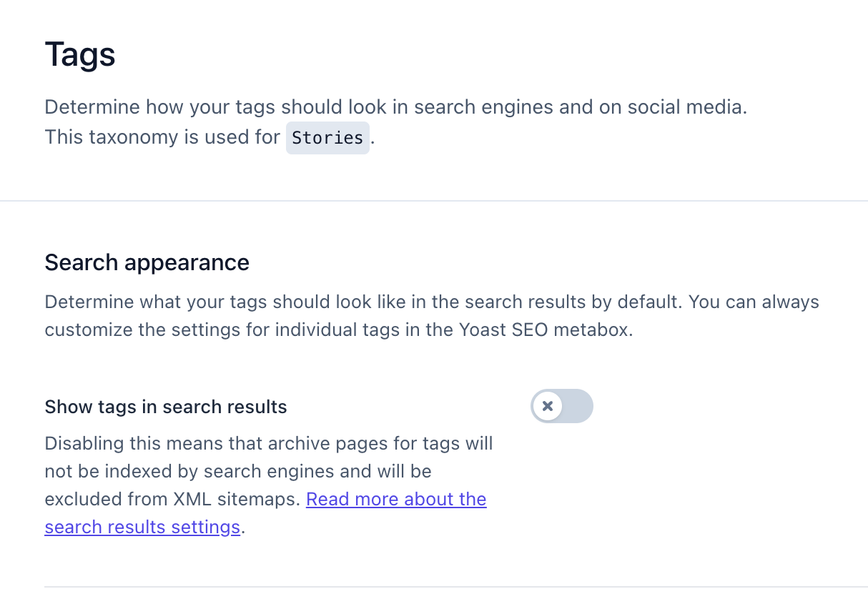Viewport: 868px width, 589px height.
Task: Click the divider line at the bottom of the section
Action: tap(434, 587)
